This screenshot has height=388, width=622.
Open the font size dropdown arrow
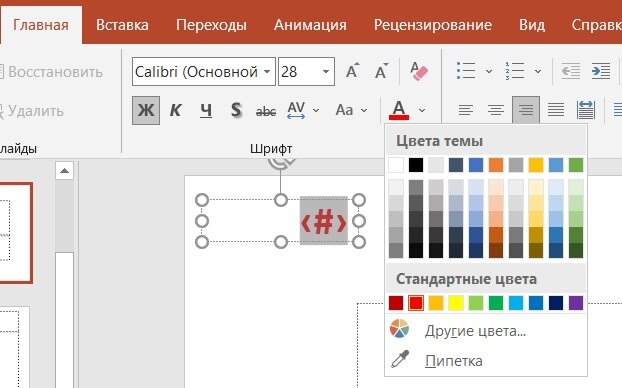[326, 72]
